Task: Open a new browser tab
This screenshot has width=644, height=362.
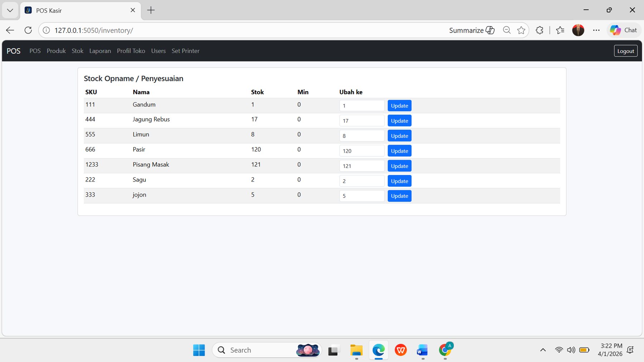Action: tap(151, 10)
